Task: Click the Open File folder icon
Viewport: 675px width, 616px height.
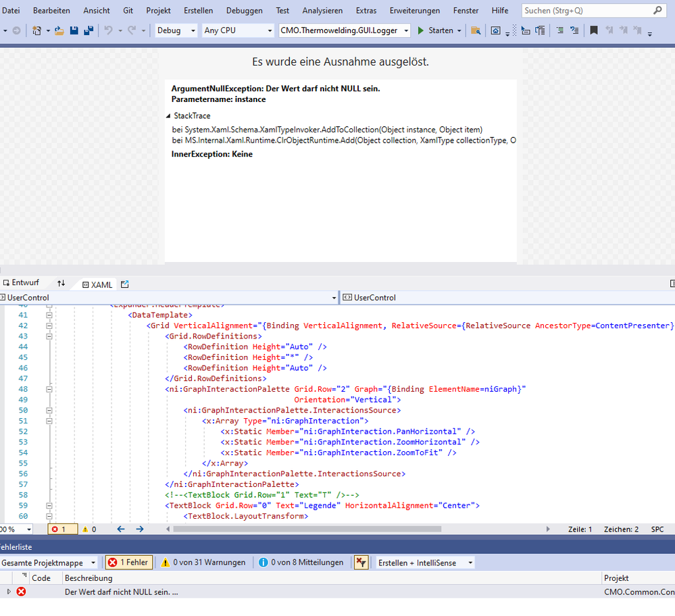Action: (59, 30)
